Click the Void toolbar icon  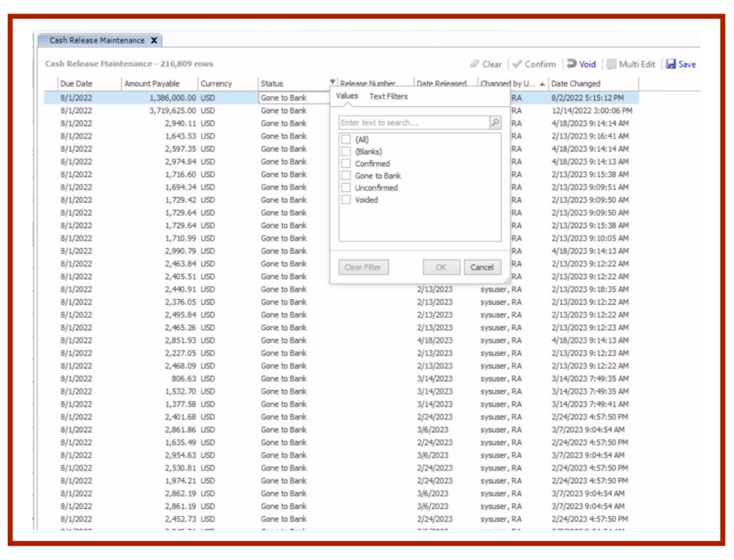[x=572, y=64]
